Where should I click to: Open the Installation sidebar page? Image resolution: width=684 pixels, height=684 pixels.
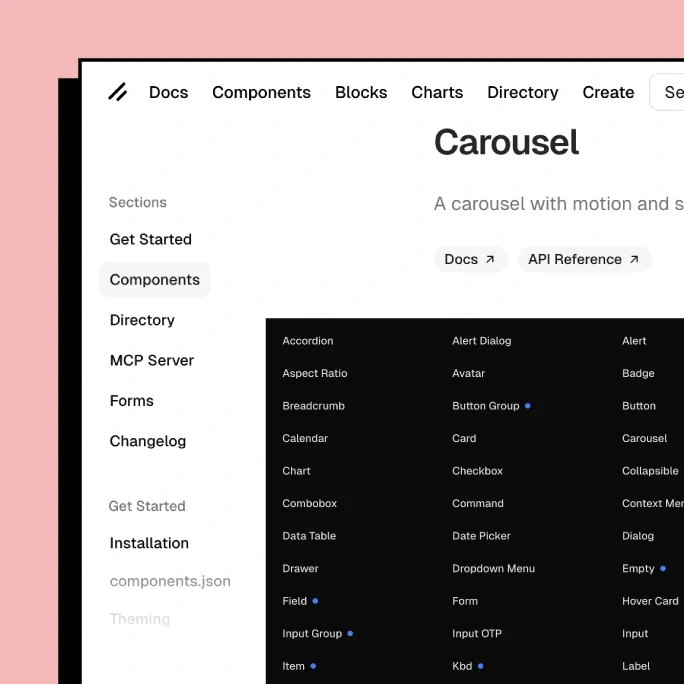coord(149,543)
